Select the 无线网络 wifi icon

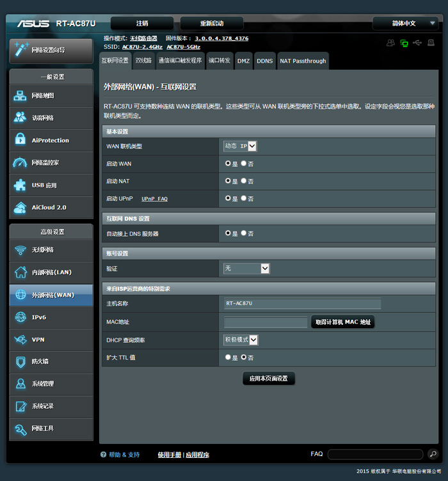tap(20, 250)
